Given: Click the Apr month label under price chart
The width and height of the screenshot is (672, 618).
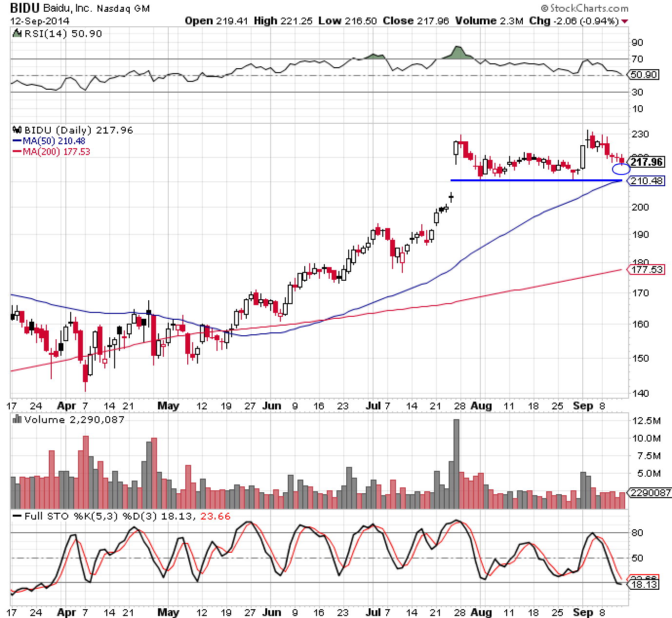Looking at the screenshot, I should (67, 406).
